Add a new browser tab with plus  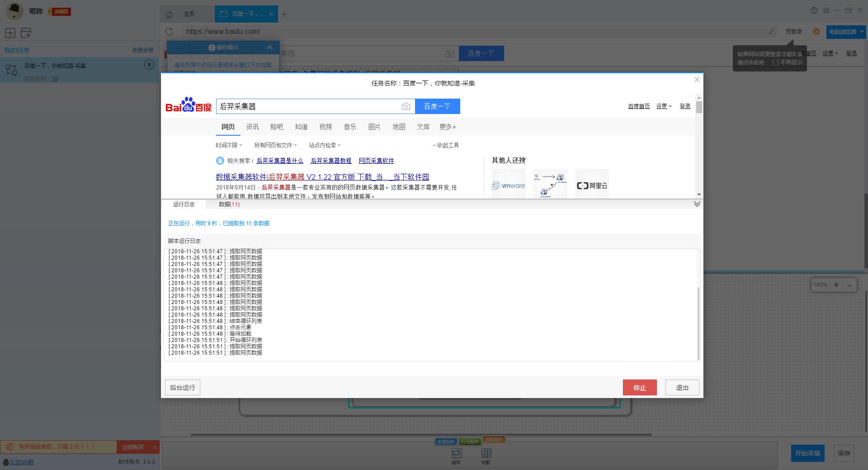click(284, 14)
